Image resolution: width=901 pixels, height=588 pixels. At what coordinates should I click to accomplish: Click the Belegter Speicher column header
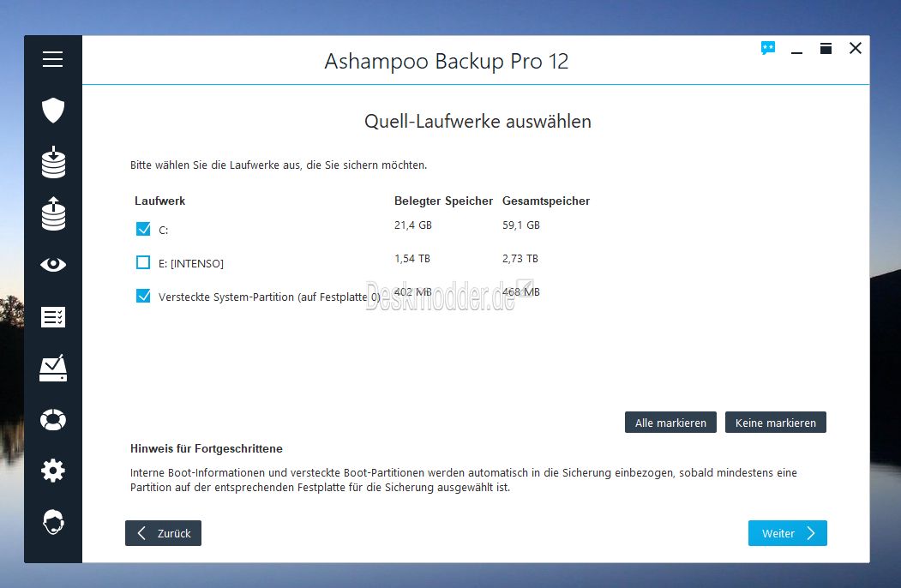(x=443, y=201)
